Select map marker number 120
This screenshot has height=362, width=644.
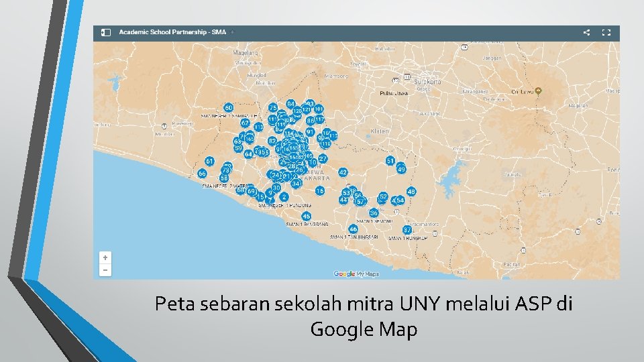coord(297,111)
